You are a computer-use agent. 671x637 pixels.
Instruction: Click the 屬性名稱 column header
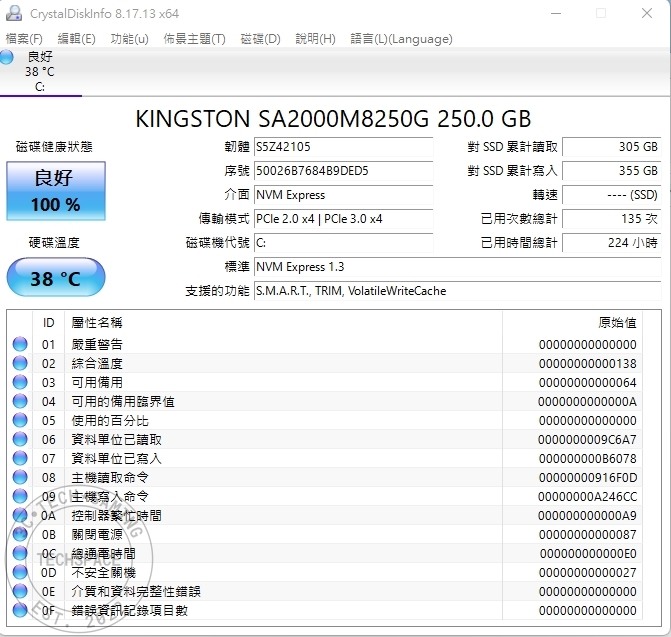click(x=283, y=323)
